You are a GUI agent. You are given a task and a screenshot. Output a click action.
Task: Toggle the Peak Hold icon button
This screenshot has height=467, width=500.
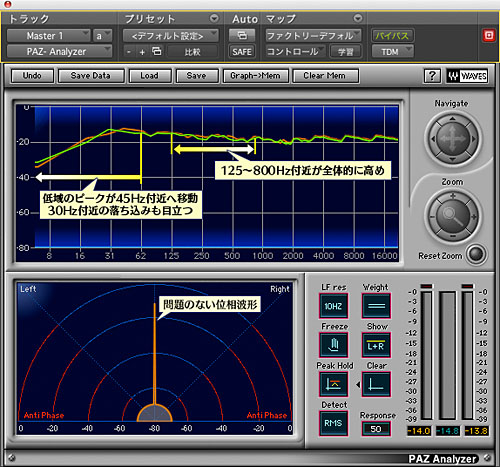coord(334,384)
